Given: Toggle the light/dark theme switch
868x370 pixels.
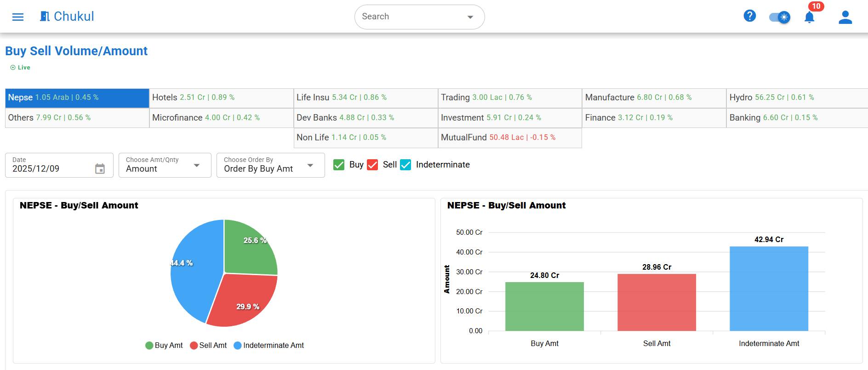Looking at the screenshot, I should tap(780, 17).
